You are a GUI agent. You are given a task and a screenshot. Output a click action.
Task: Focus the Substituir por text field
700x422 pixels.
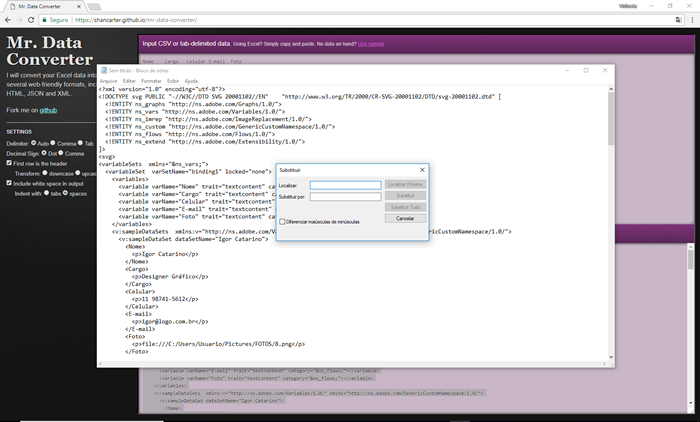tap(345, 196)
